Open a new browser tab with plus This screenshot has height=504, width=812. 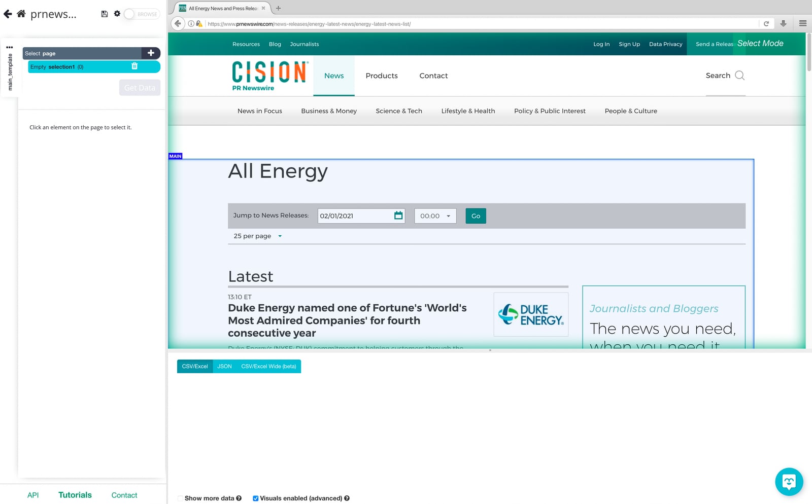coord(278,8)
